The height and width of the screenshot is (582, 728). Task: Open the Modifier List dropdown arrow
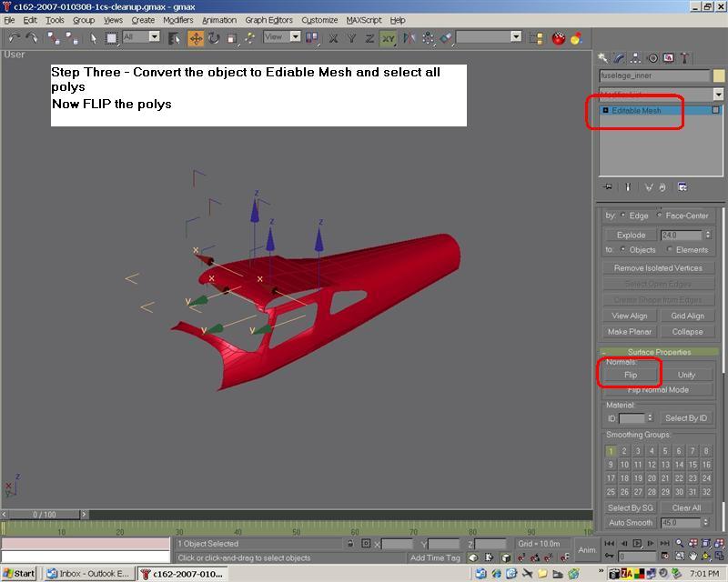point(718,95)
